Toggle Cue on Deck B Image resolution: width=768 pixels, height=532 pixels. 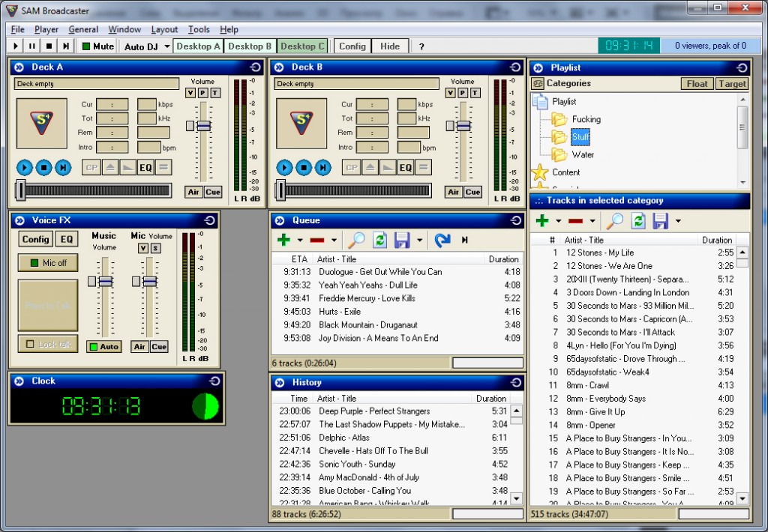[472, 192]
